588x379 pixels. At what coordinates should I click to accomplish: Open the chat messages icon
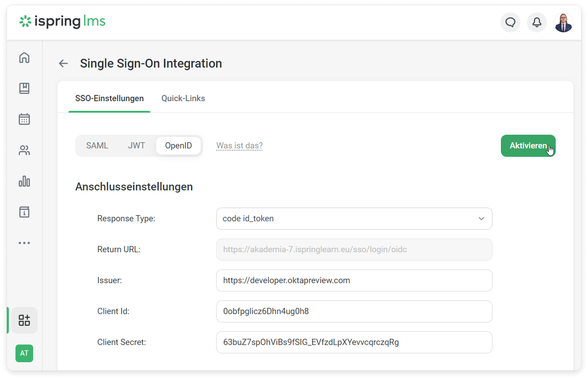pyautogui.click(x=510, y=23)
